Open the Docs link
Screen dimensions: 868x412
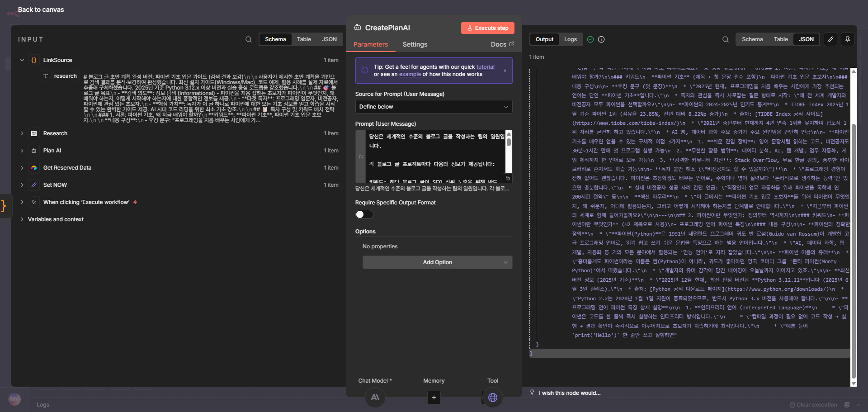click(x=502, y=44)
